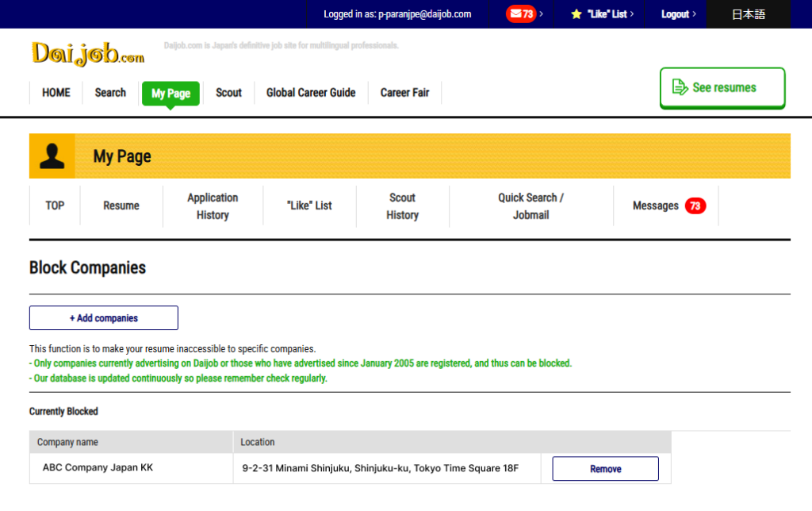Click the My Page user silhouette icon
The image size is (812, 511).
pyautogui.click(x=52, y=156)
